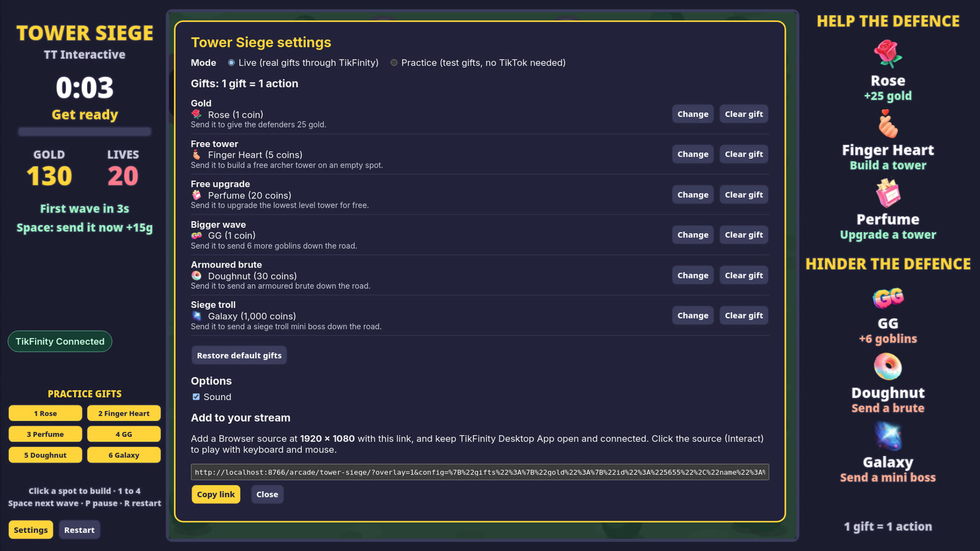Click the perfume icon in the Free upgrade row
Image resolution: width=980 pixels, height=551 pixels.
[197, 195]
